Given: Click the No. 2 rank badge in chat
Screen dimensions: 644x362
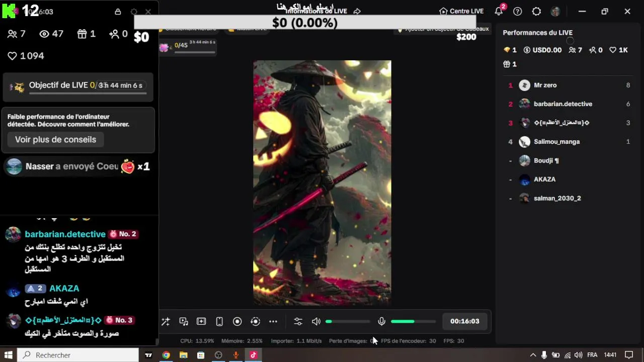Looking at the screenshot, I should pyautogui.click(x=123, y=234).
